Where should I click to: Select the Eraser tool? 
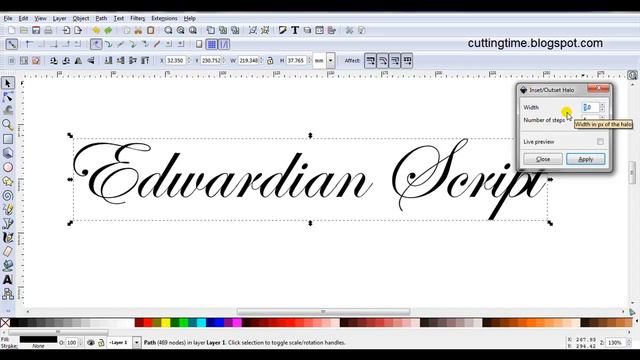(8, 252)
